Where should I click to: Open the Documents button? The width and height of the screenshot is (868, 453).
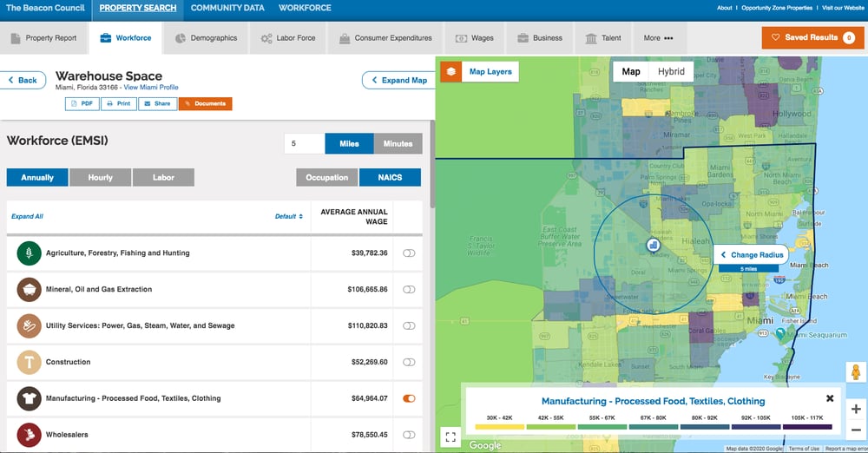tap(206, 103)
